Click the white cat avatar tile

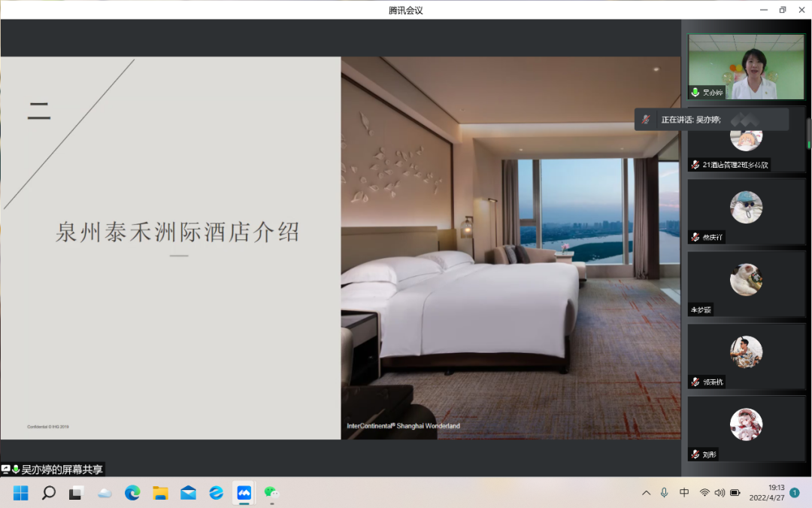(x=746, y=280)
